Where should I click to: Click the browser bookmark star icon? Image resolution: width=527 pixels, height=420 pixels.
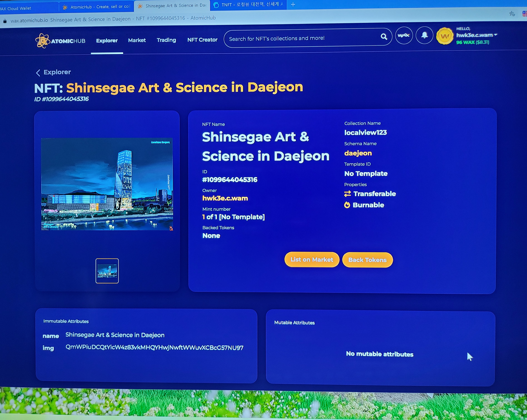coord(512,14)
